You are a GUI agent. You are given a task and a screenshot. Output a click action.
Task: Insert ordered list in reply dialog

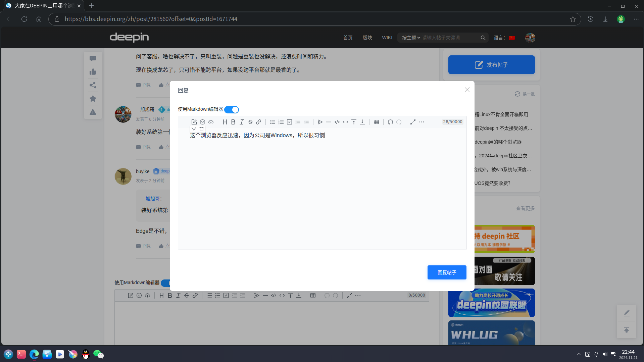coord(281,122)
